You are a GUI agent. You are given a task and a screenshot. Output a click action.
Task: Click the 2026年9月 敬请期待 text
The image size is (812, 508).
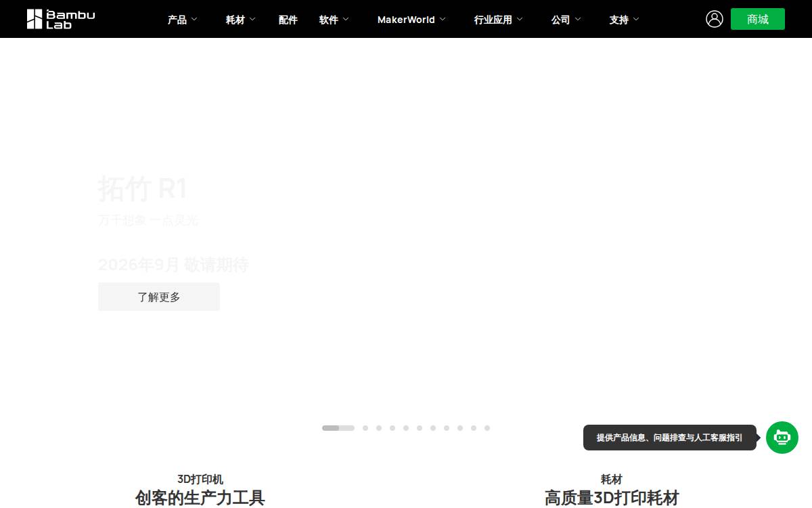tap(173, 265)
